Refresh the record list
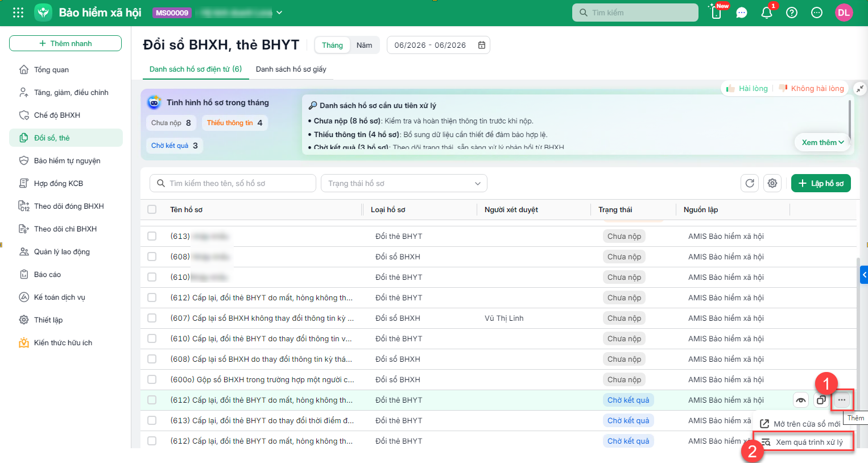 (x=750, y=183)
